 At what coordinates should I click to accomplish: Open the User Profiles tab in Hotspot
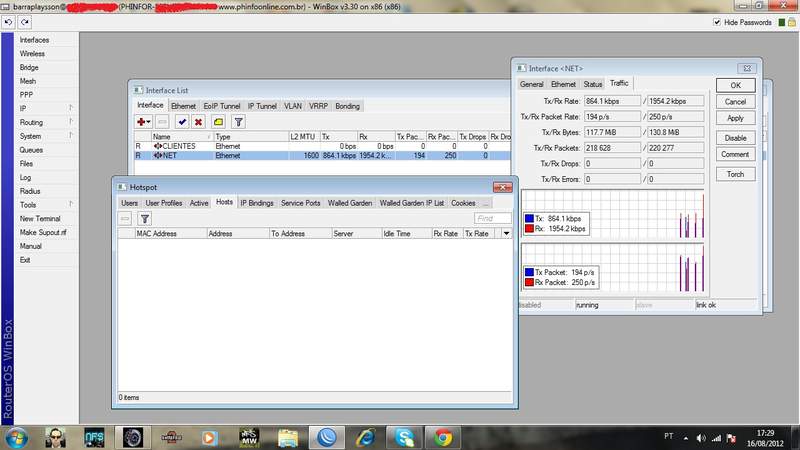pos(164,203)
